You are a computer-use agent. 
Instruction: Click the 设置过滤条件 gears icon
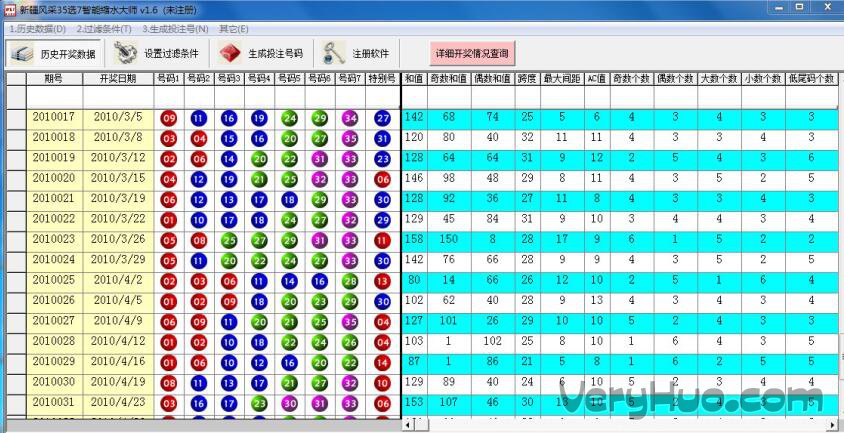125,53
